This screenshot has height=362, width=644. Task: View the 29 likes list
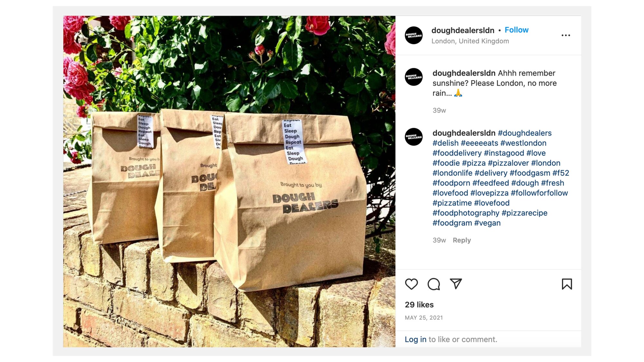[419, 305]
